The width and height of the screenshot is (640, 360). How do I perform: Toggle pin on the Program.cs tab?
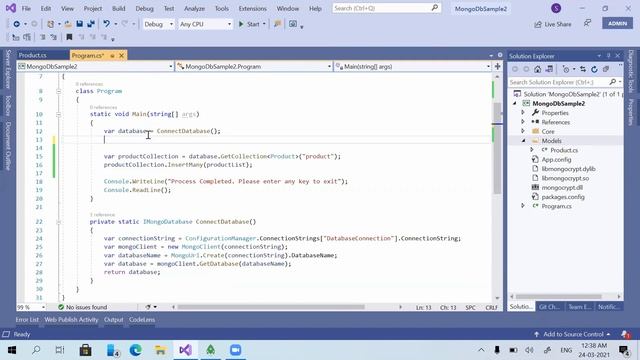pos(112,56)
